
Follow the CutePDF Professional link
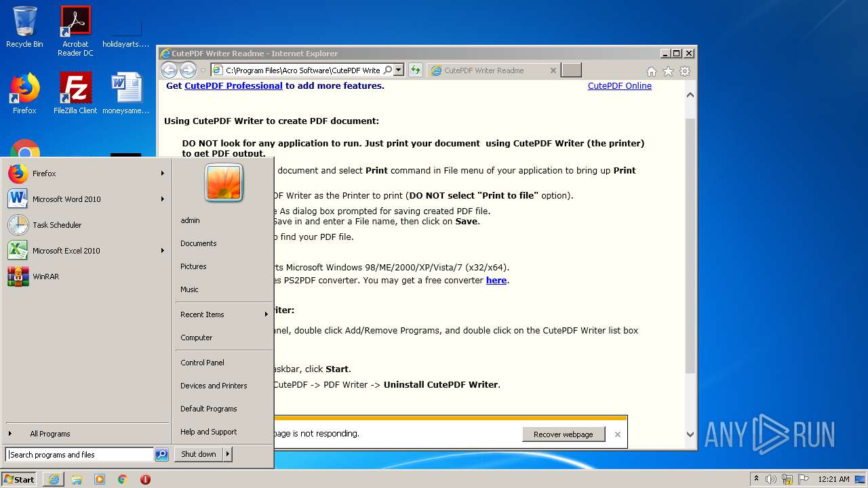point(233,86)
